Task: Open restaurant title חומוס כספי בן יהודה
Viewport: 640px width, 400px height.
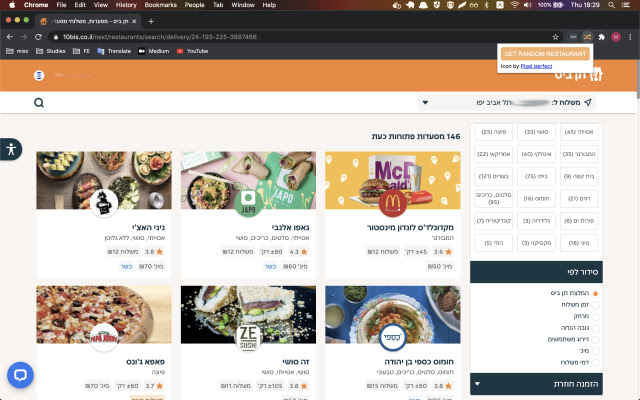Action: (419, 362)
